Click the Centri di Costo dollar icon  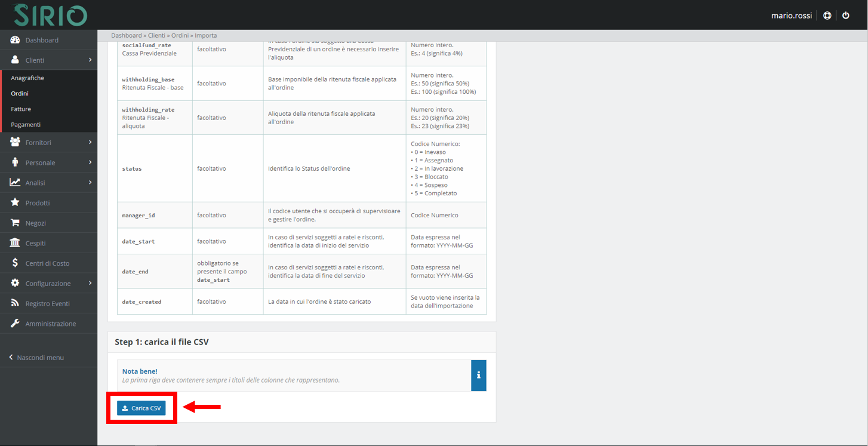point(15,263)
